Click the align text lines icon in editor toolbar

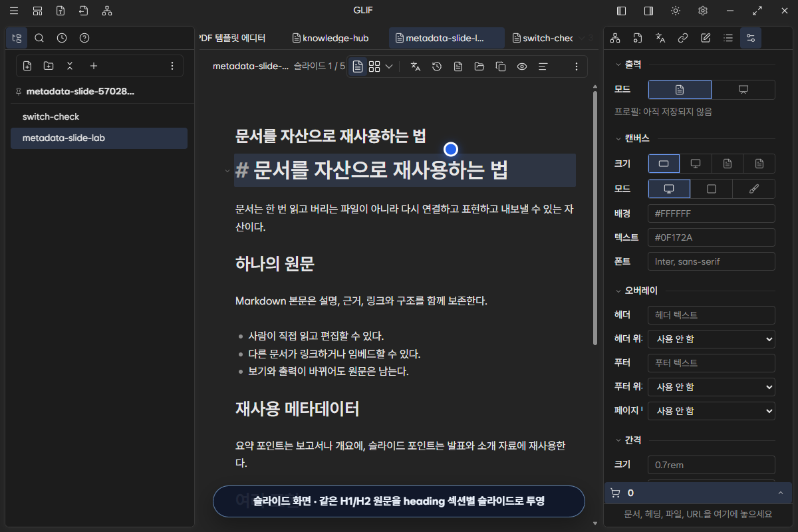coord(543,66)
